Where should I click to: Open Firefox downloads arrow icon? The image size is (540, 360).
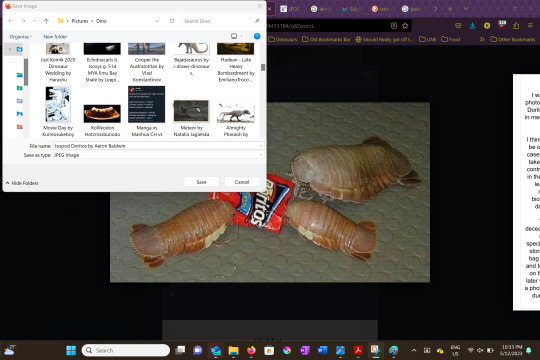[472, 25]
